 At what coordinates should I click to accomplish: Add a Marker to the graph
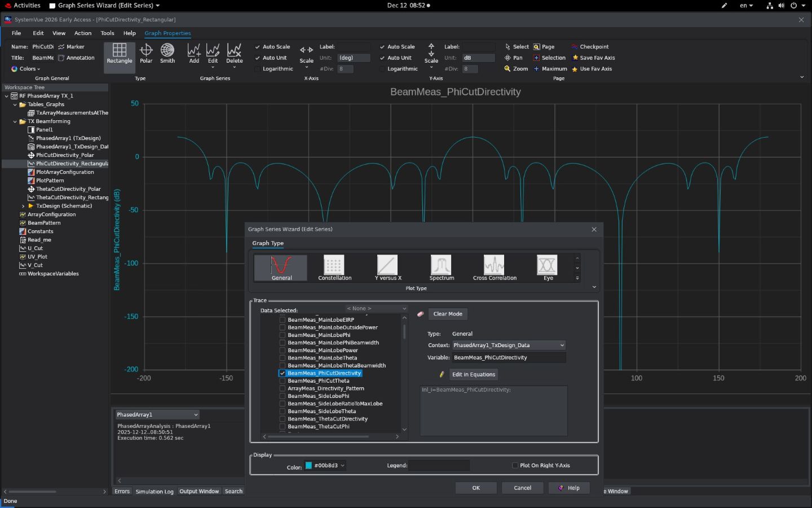[71, 47]
